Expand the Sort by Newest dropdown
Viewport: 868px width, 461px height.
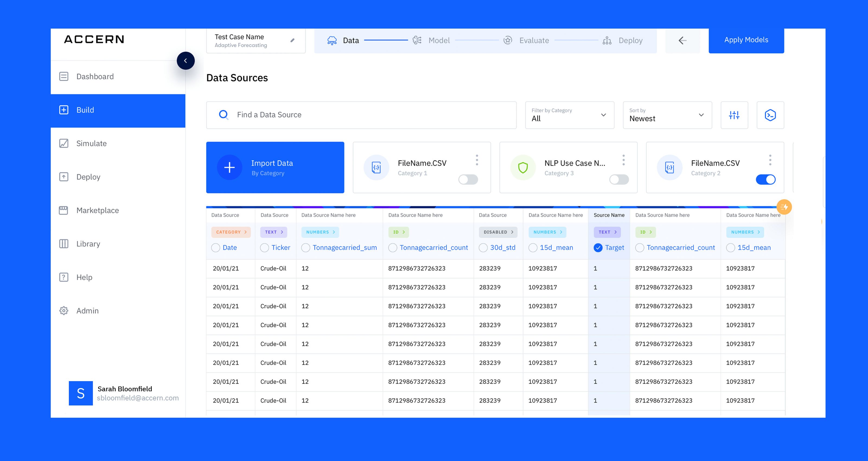[x=667, y=115]
